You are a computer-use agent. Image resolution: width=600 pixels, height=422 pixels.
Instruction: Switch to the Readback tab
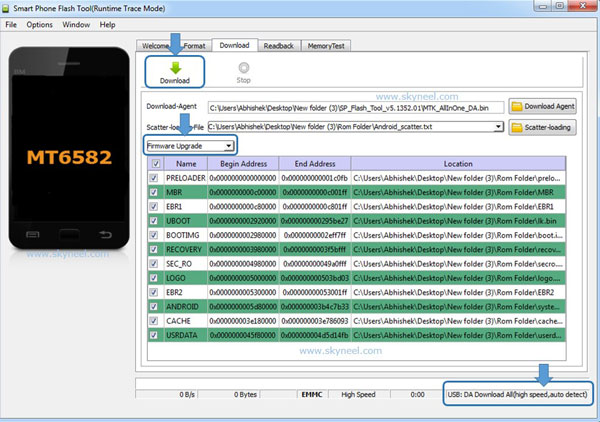point(279,46)
